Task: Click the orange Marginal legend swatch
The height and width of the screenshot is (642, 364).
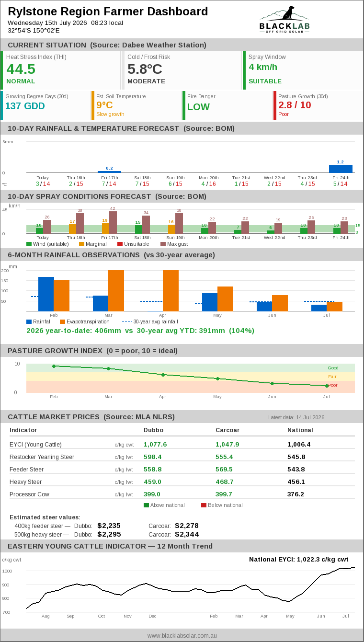Action: [81, 244]
